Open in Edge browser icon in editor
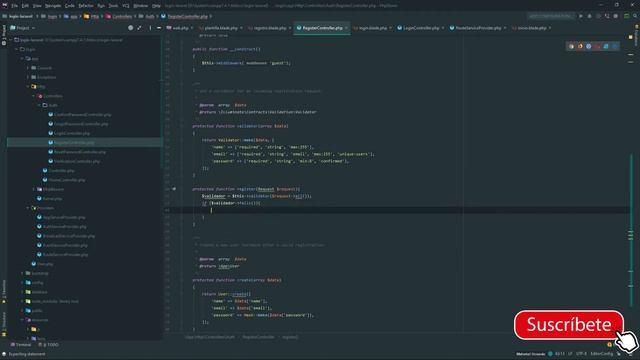This screenshot has width=640, height=360. (x=615, y=46)
